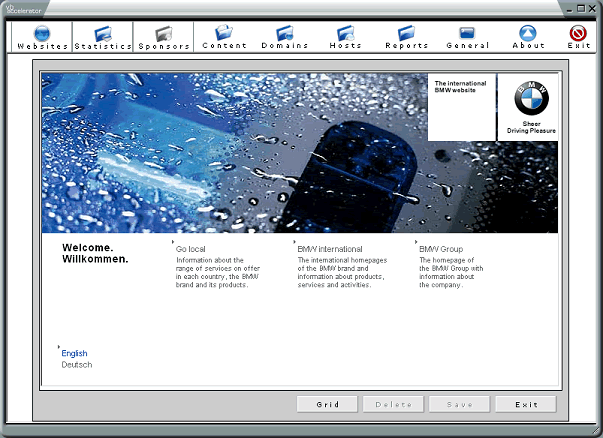
Task: Close the window with the X button
Action: [592, 8]
